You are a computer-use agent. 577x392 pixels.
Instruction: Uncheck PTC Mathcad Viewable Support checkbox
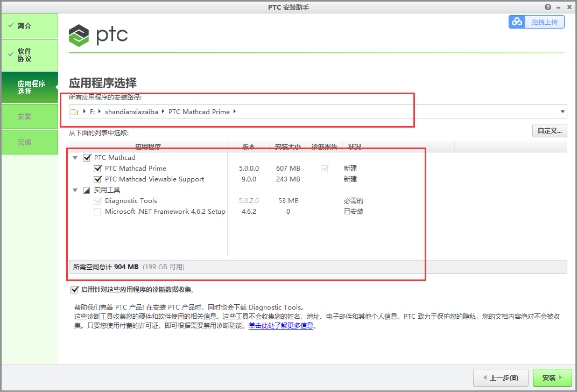pos(98,179)
